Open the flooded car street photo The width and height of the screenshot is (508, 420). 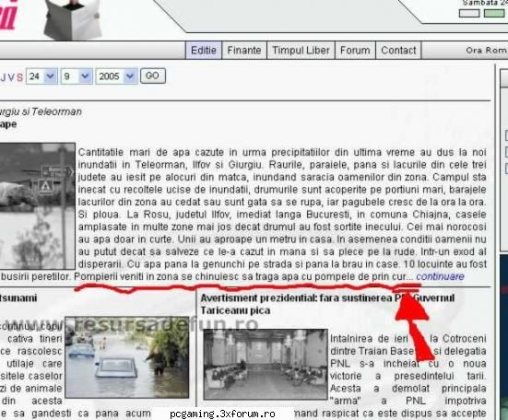coord(127,357)
